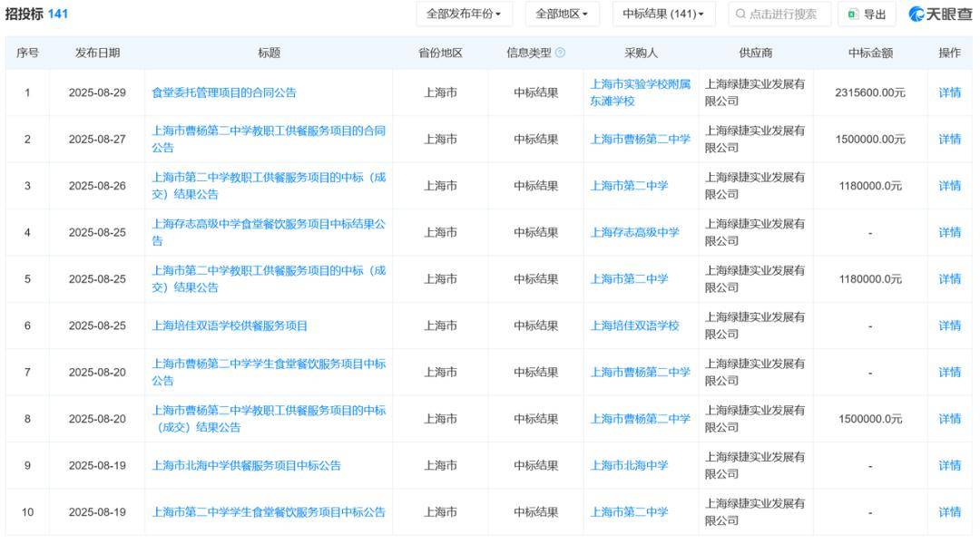Open 上海培佳双语学校供餐服务项目 link
This screenshot has height=544, width=980.
pos(230,325)
